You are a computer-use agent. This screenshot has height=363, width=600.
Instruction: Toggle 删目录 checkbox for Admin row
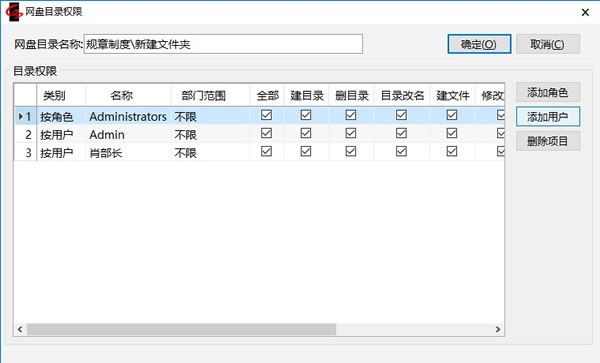[x=351, y=133]
